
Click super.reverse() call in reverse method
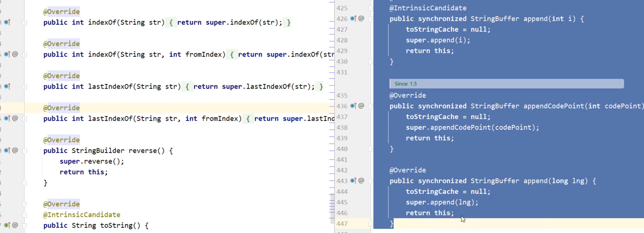pyautogui.click(x=92, y=161)
